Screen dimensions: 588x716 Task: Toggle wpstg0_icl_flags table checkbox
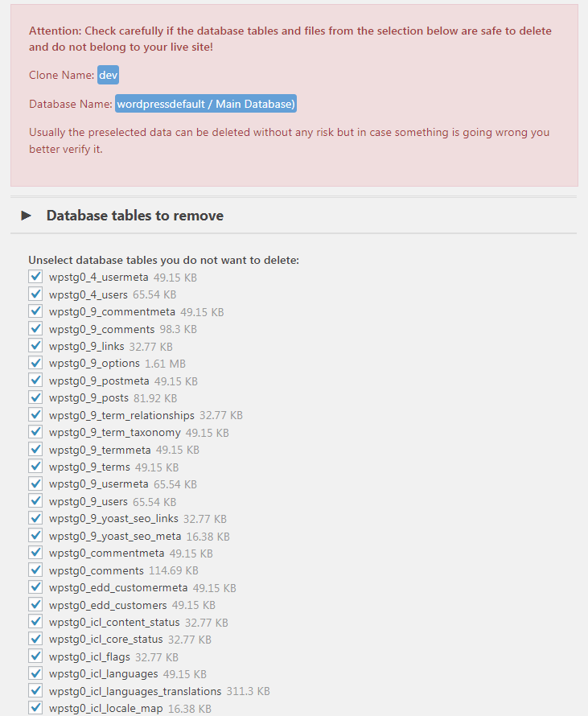pyautogui.click(x=35, y=656)
